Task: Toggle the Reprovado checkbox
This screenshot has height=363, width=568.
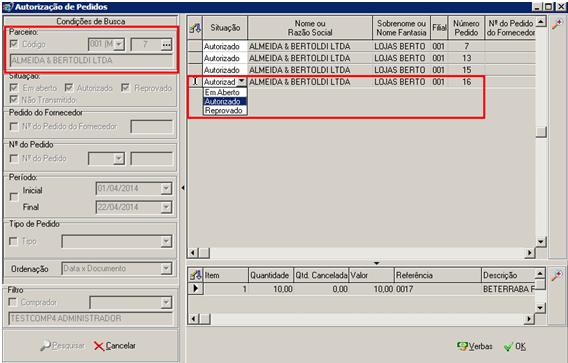Action: coord(125,88)
